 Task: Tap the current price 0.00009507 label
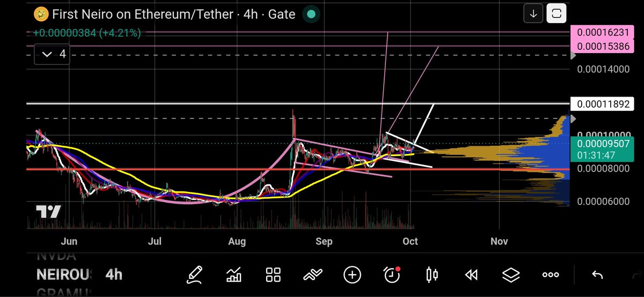(603, 144)
